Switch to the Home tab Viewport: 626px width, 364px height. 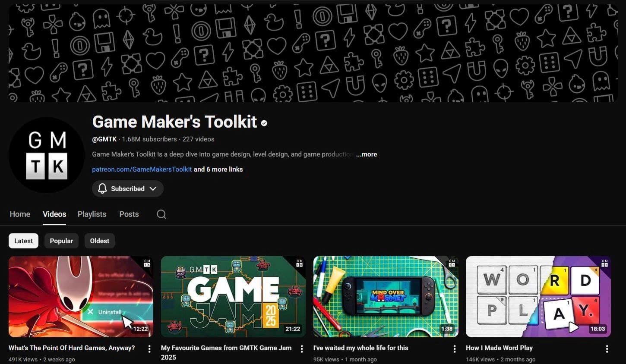tap(20, 214)
